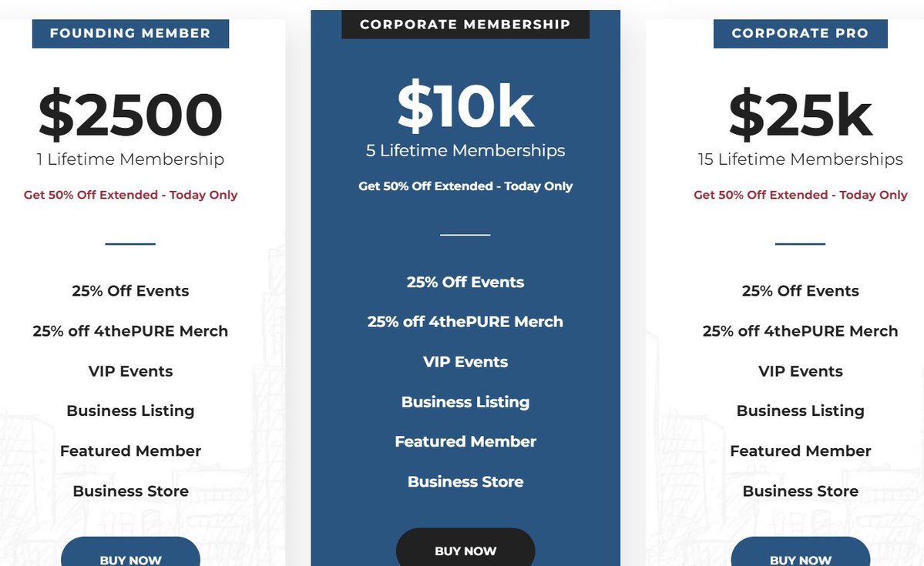Click the $10k price heading

tap(465, 106)
